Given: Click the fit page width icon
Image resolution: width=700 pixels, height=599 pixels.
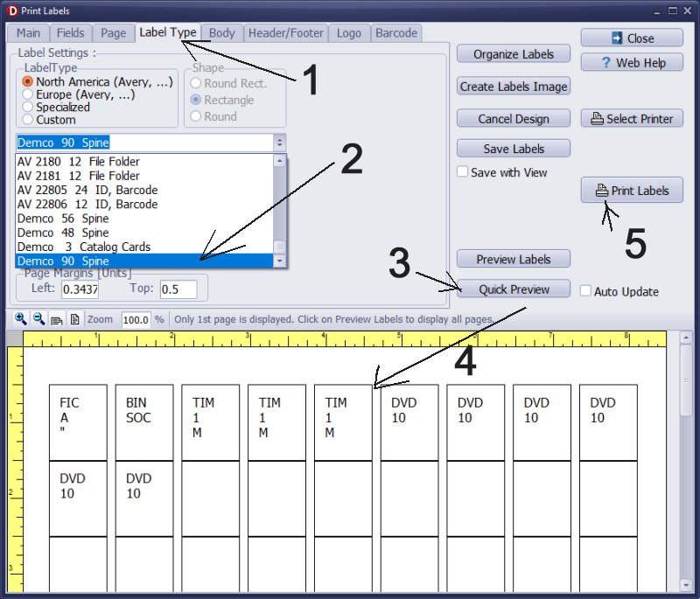Looking at the screenshot, I should pyautogui.click(x=57, y=319).
